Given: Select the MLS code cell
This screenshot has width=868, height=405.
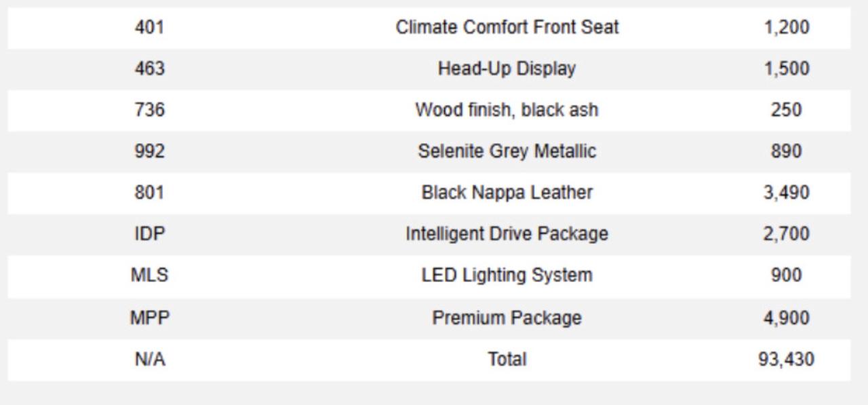Looking at the screenshot, I should 149,275.
